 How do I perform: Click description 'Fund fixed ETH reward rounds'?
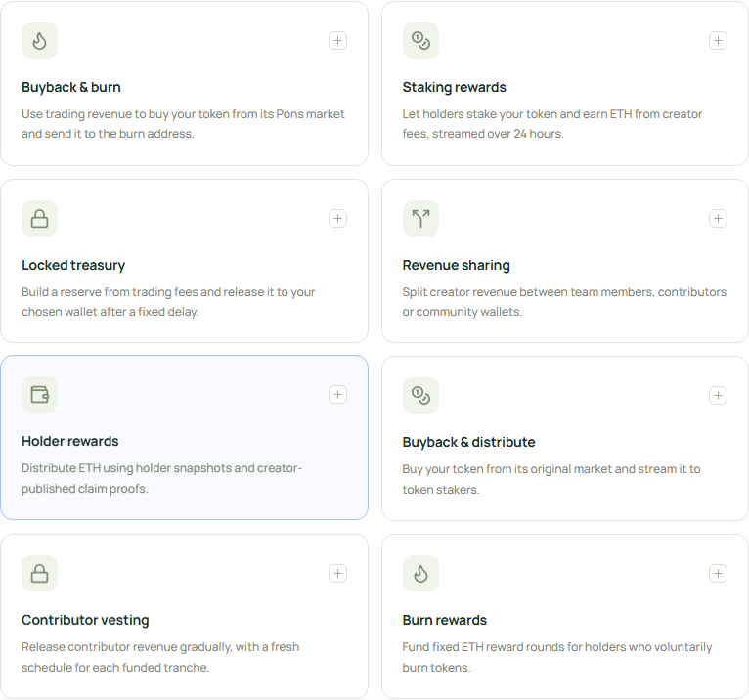pyautogui.click(x=557, y=657)
